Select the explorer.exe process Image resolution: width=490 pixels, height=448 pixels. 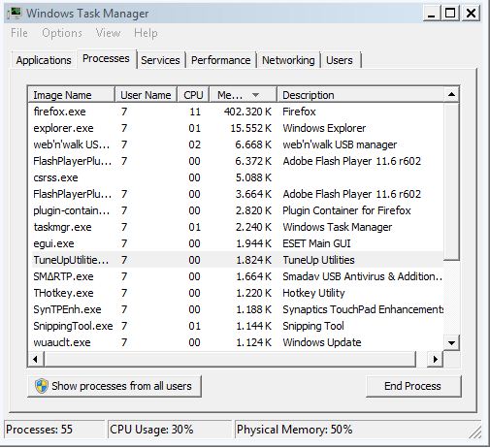click(236, 128)
